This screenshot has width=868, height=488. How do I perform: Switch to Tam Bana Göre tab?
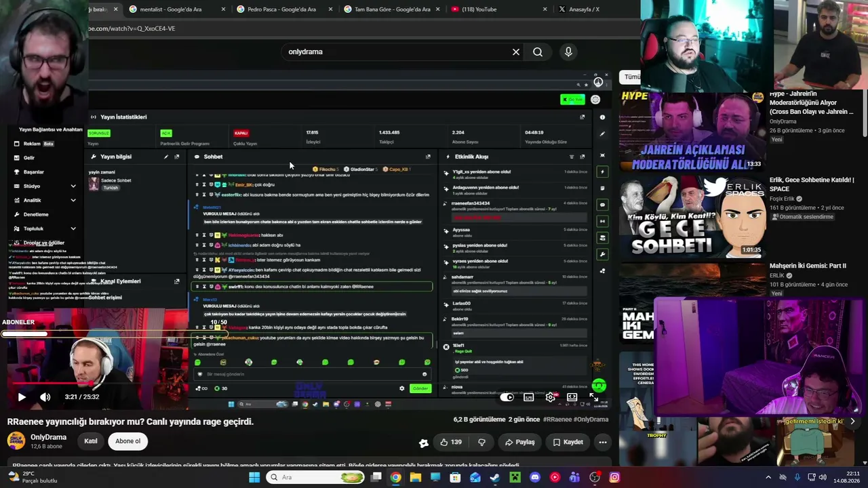click(392, 9)
